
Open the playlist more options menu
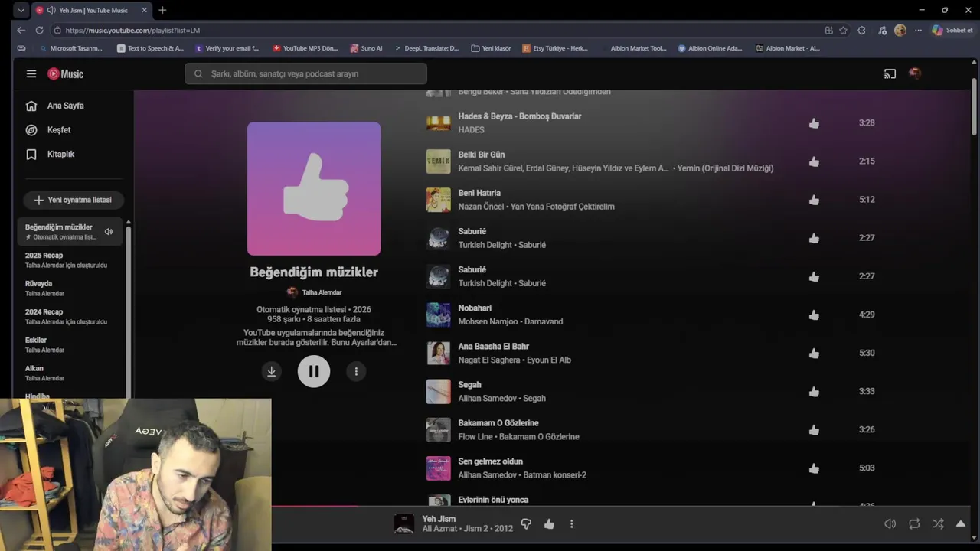(x=356, y=371)
